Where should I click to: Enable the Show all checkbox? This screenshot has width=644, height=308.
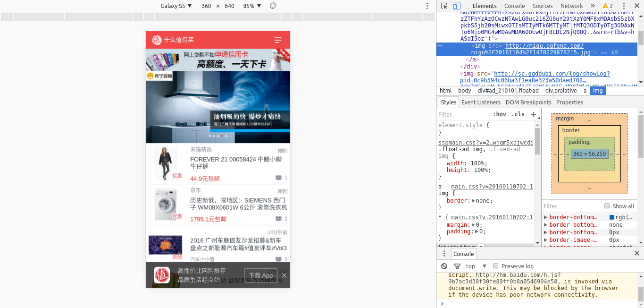[607, 206]
